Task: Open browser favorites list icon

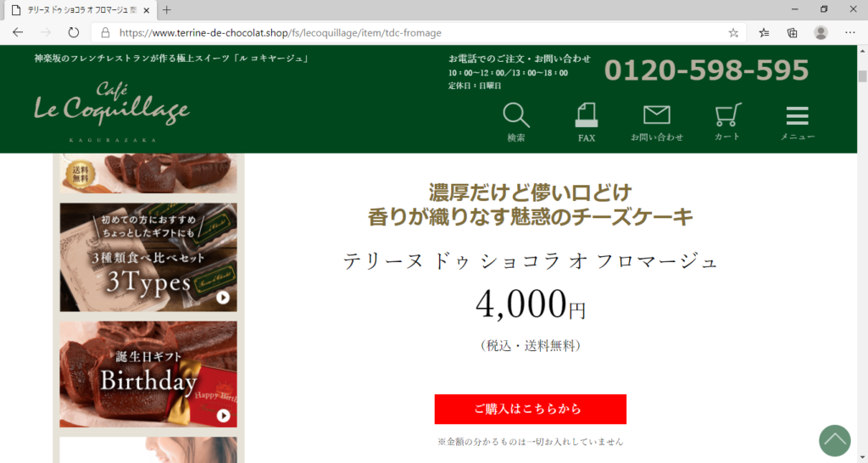Action: pyautogui.click(x=764, y=33)
